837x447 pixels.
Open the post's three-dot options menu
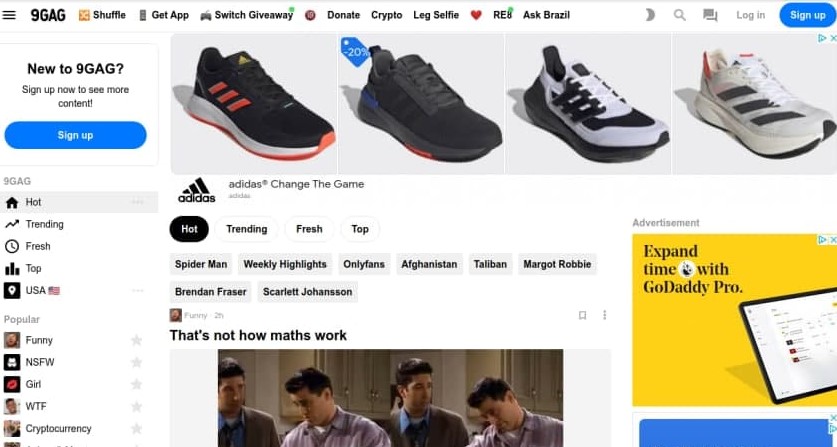point(604,315)
